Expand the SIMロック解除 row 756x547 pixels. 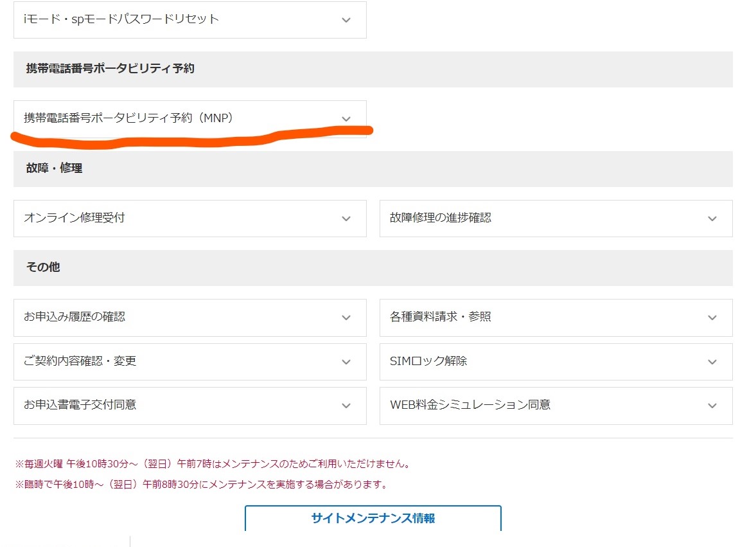click(556, 362)
